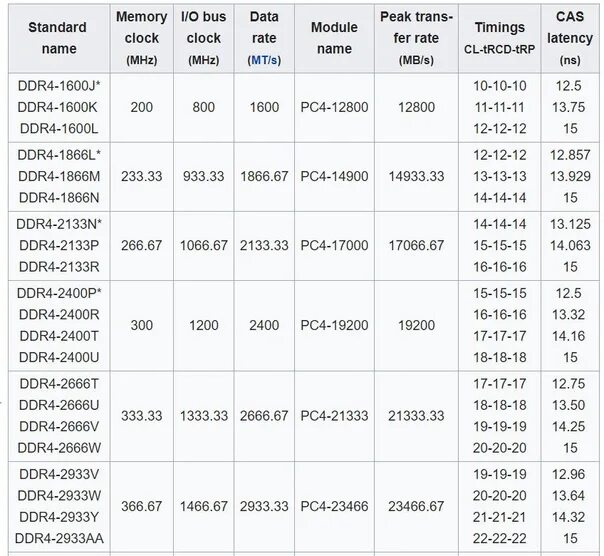Click the 1333.33 I/O bus clock value
This screenshot has height=556, width=604.
(204, 416)
